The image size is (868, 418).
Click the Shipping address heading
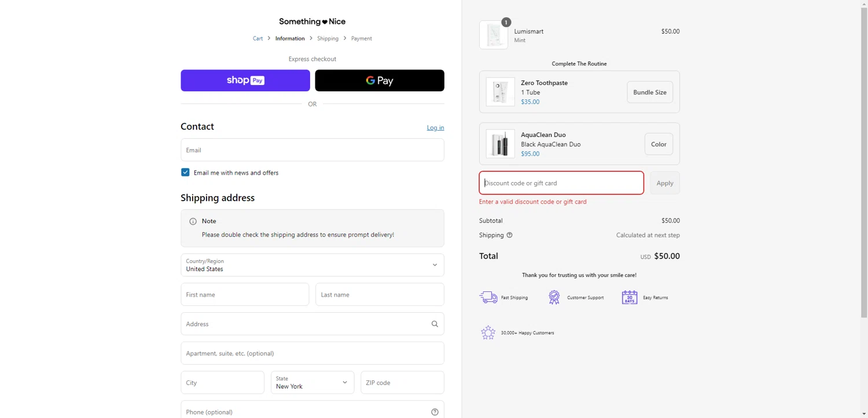(x=218, y=198)
